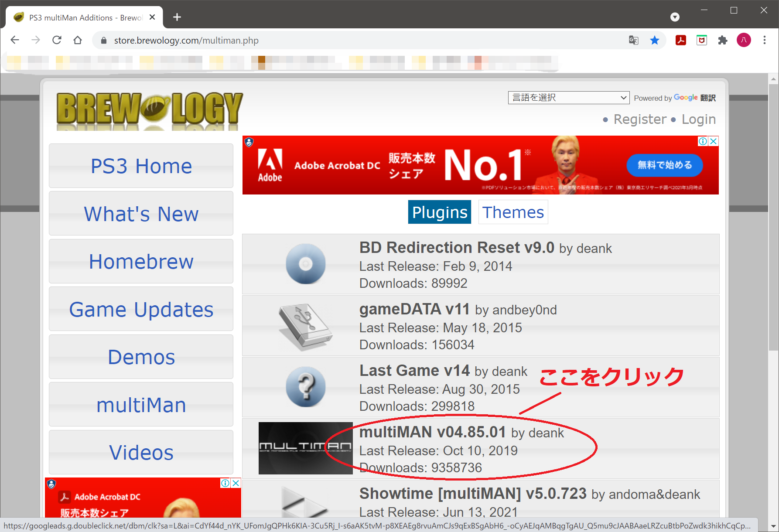Toggle the bookmark star for this page
This screenshot has height=532, width=779.
pyautogui.click(x=655, y=40)
